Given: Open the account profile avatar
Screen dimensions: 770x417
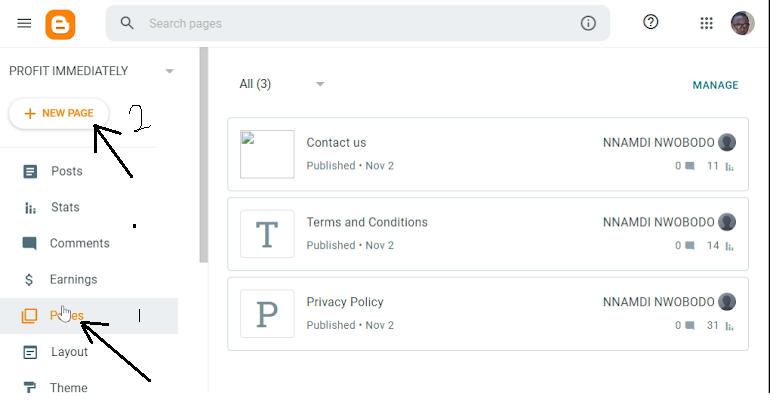Looking at the screenshot, I should (742, 23).
